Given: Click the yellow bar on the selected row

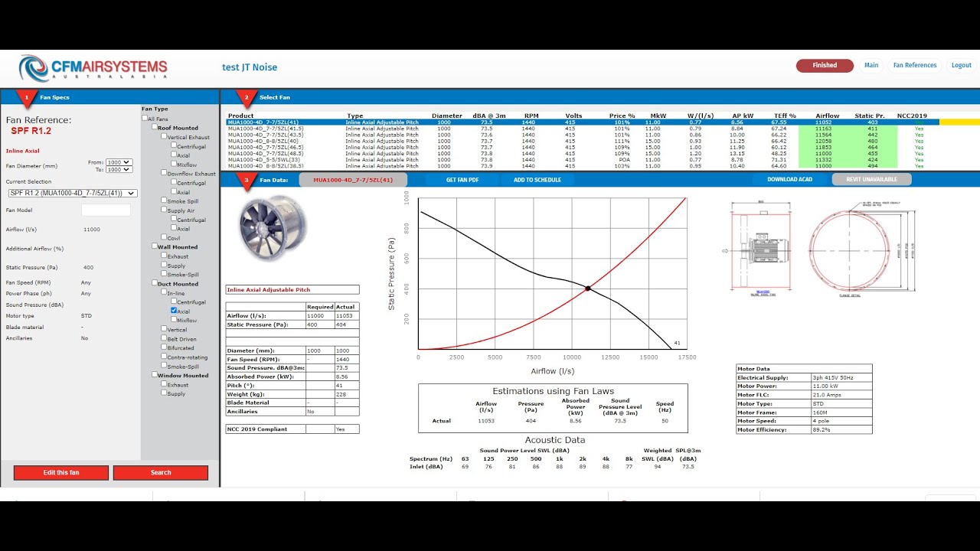Looking at the screenshot, I should pos(959,122).
